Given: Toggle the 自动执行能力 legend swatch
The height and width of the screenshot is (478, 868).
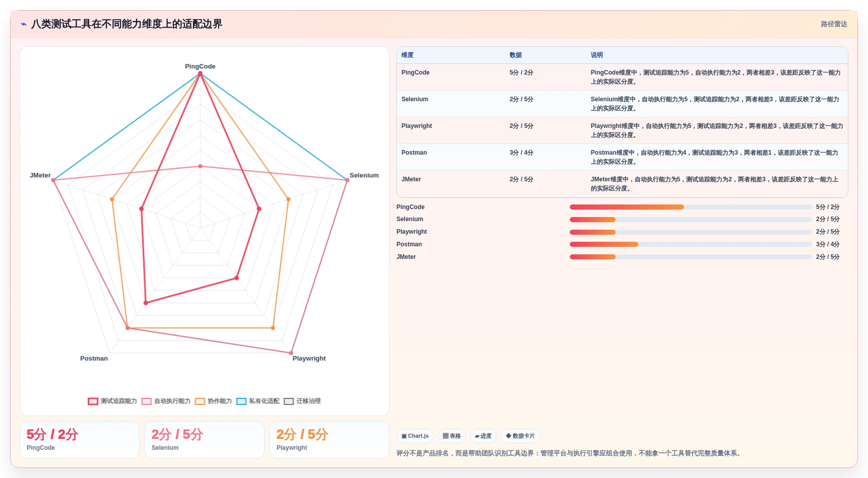Looking at the screenshot, I should pyautogui.click(x=147, y=401).
